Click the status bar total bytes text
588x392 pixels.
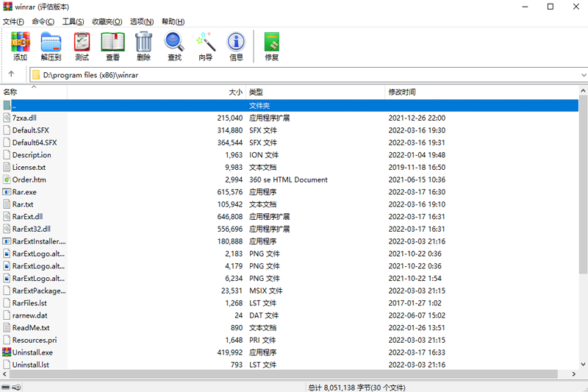356,388
